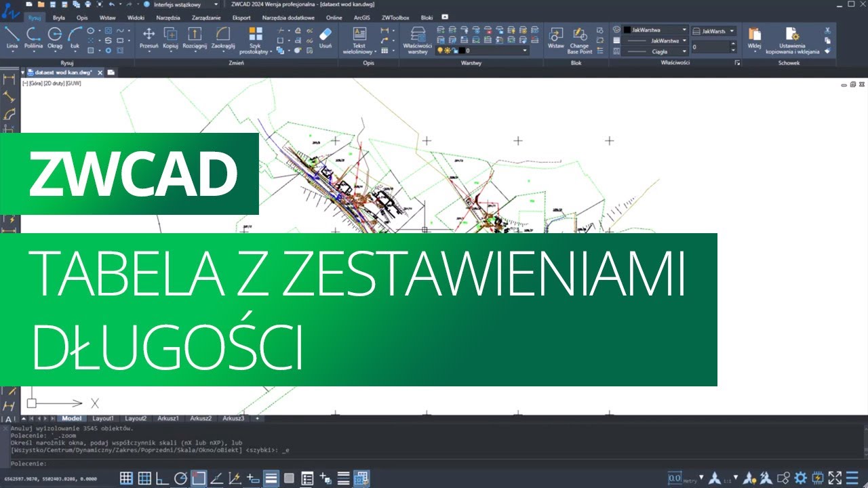Open the Właściwości panel dialog launcher arrow
The image size is (868, 488).
tap(737, 62)
